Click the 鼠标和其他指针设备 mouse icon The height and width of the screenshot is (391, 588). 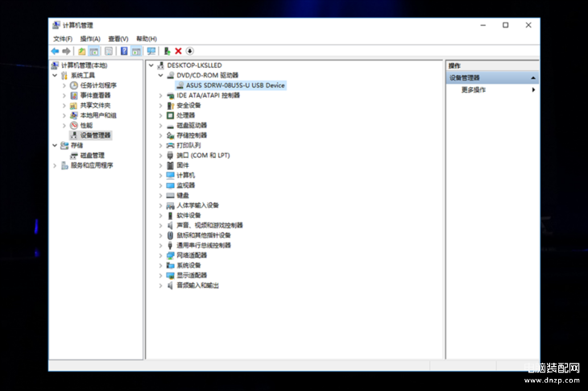pyautogui.click(x=170, y=235)
